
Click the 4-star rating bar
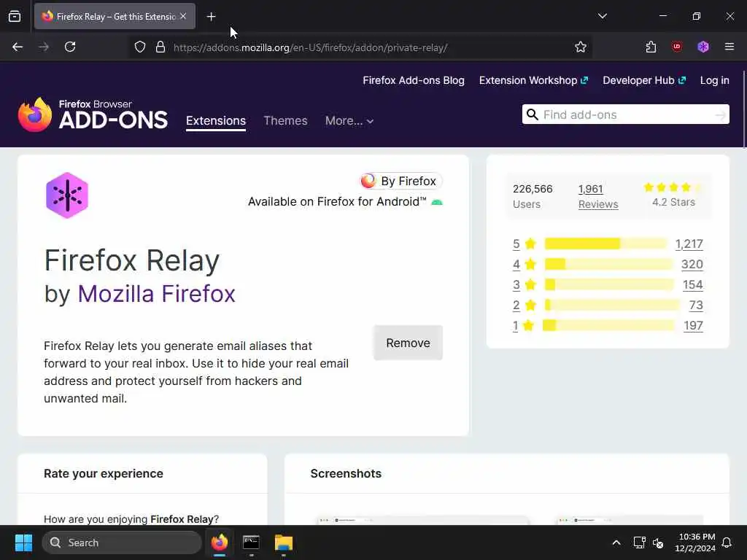pos(609,264)
